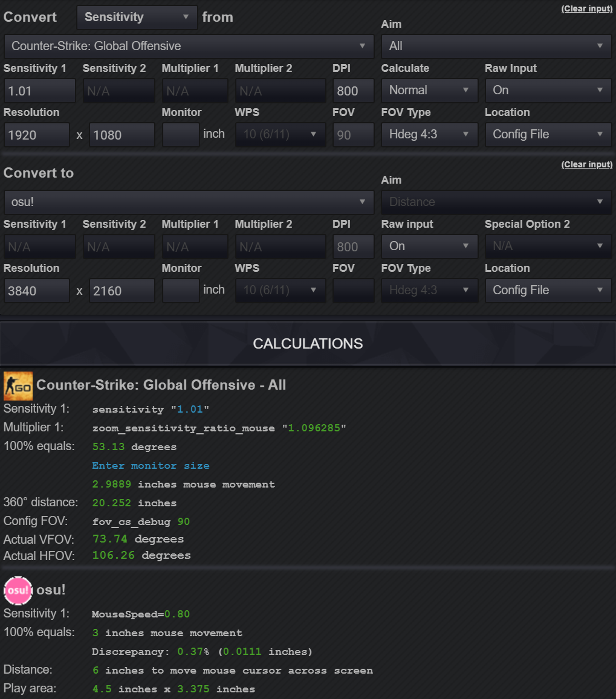Open the source Raw Input dropdown
The width and height of the screenshot is (616, 699).
point(548,91)
